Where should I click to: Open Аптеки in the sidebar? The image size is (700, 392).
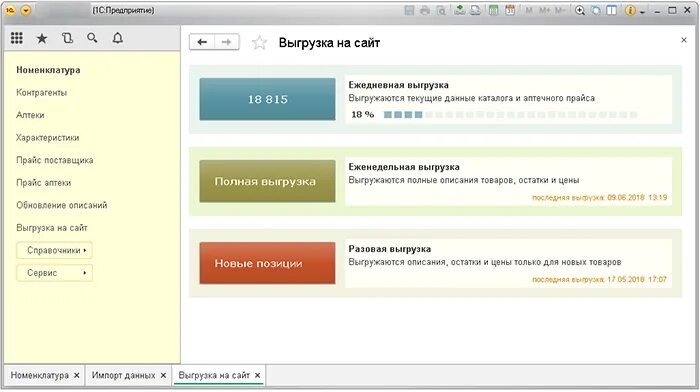(x=30, y=115)
